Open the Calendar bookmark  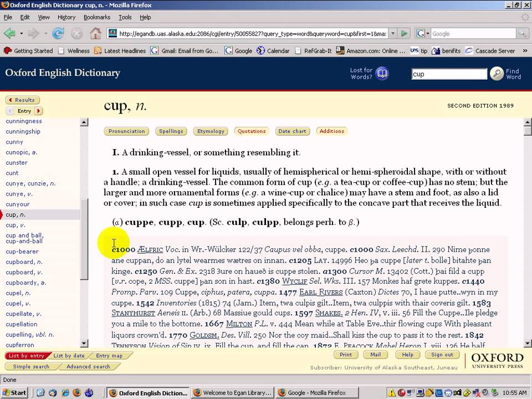273,51
